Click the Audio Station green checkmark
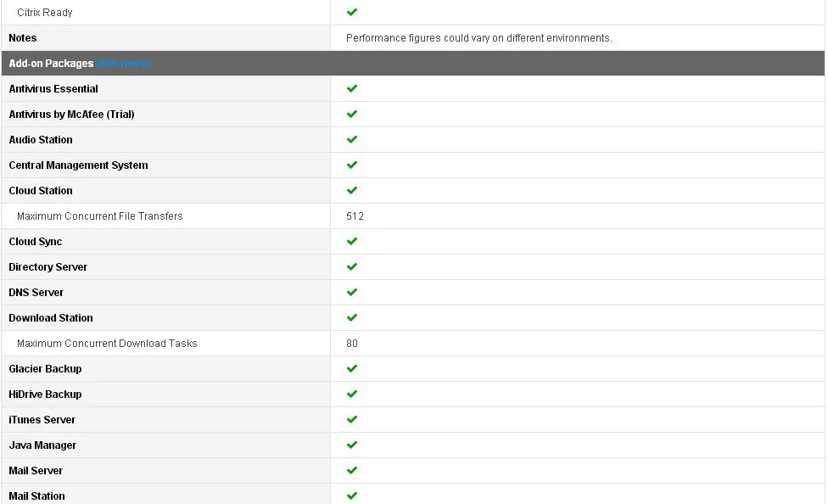Viewport: 828px width, 504px height. coord(352,139)
